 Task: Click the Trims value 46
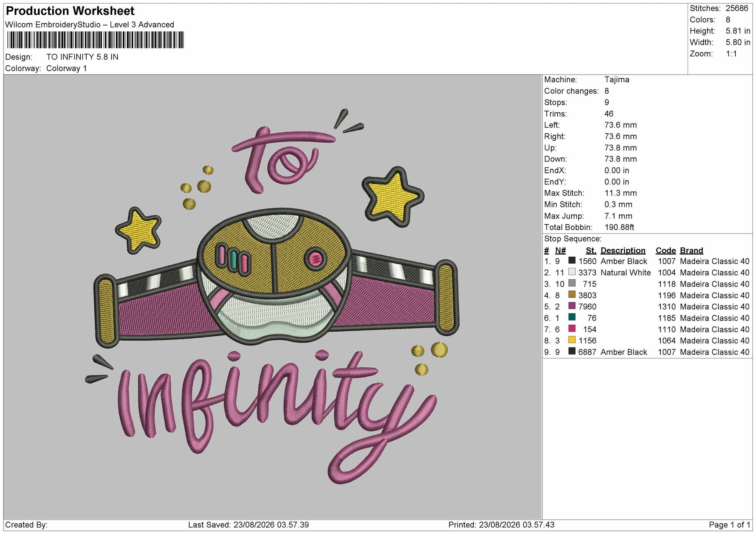(x=609, y=114)
